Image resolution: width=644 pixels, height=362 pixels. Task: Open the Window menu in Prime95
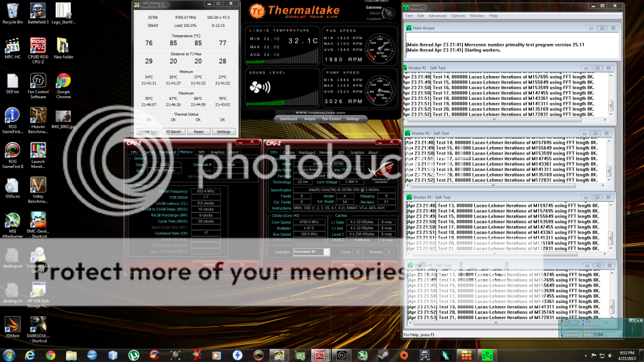pos(477,16)
